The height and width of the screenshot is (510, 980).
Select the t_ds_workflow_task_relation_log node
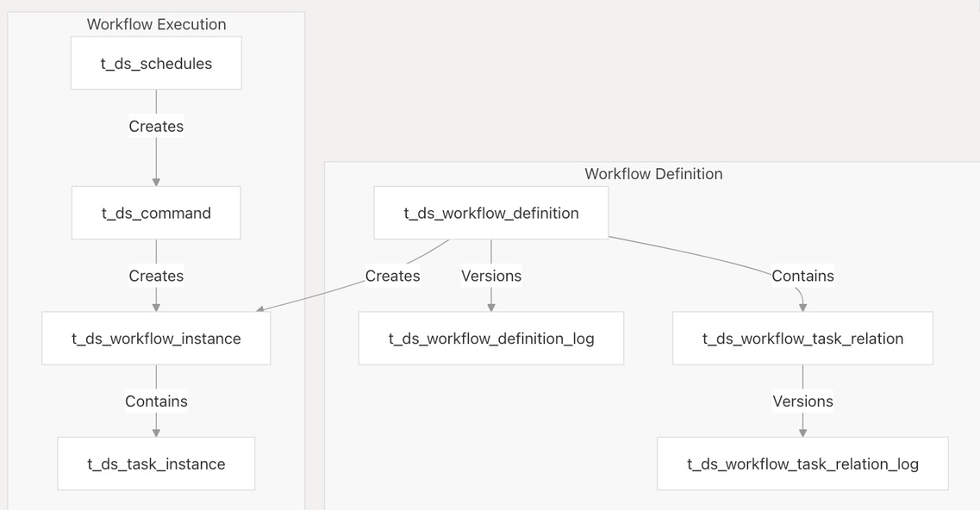pyautogui.click(x=802, y=463)
